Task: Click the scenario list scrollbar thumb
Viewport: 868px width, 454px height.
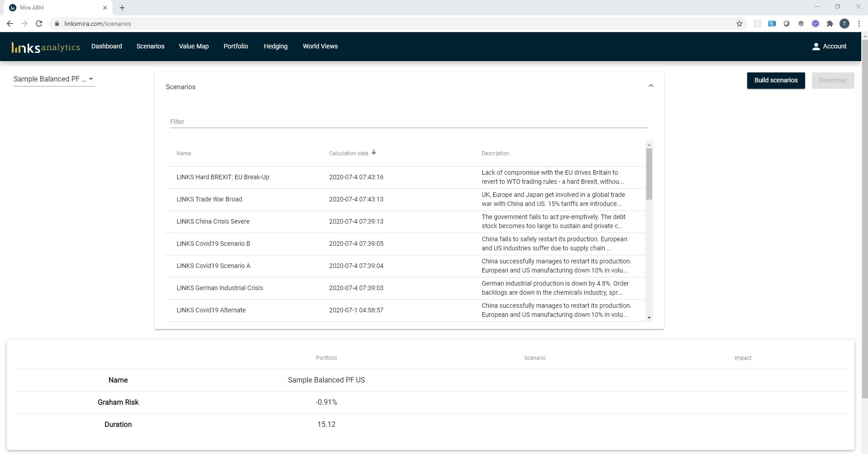Action: (x=649, y=174)
